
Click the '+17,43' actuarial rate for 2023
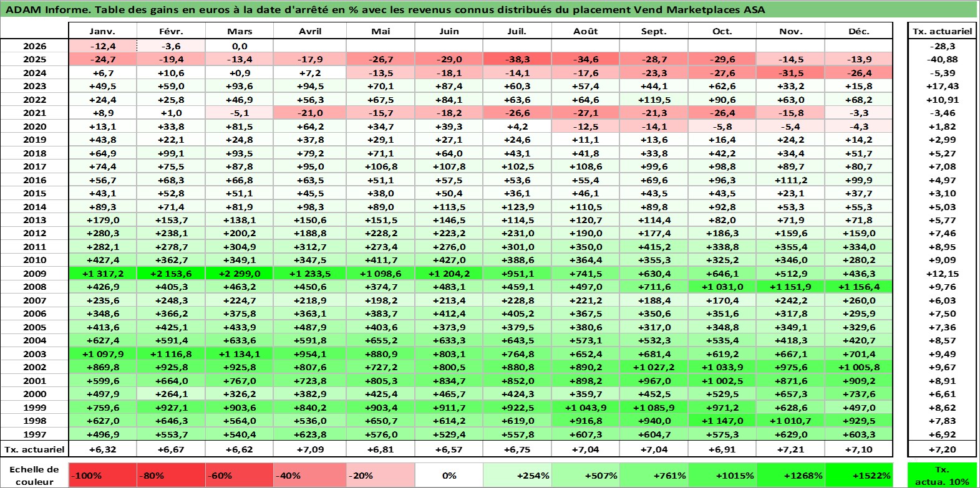pos(942,86)
